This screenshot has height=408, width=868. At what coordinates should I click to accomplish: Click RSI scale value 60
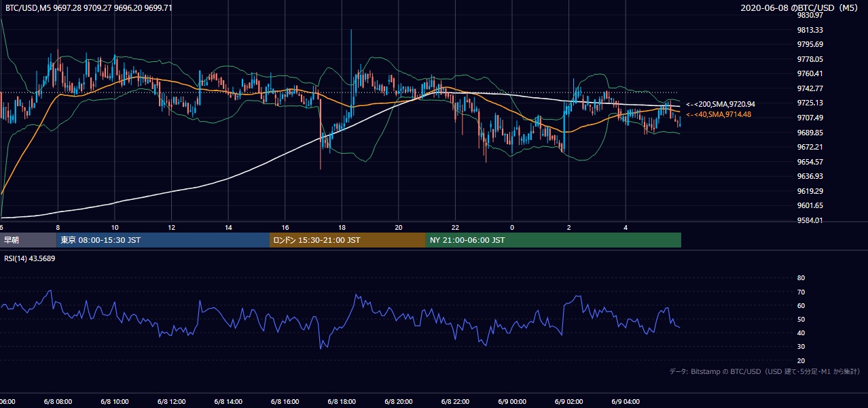tap(801, 305)
